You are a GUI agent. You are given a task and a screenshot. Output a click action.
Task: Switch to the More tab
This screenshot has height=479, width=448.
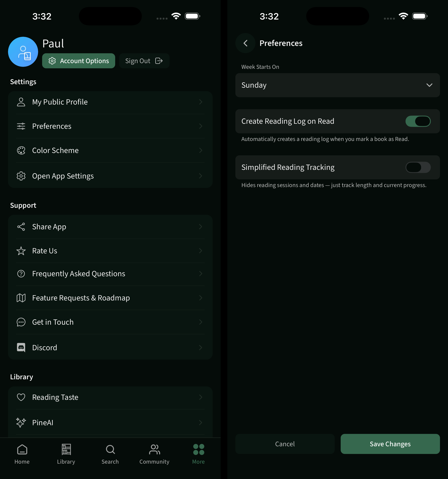[x=198, y=454]
